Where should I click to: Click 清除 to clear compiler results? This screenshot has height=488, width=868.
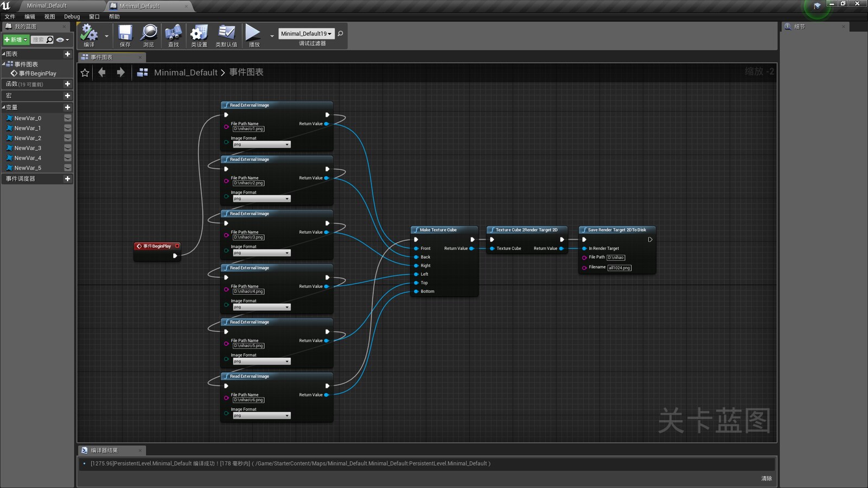[x=767, y=478]
